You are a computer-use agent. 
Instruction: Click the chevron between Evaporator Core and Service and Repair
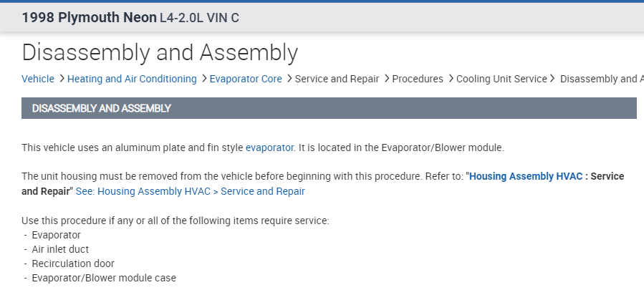click(x=289, y=79)
